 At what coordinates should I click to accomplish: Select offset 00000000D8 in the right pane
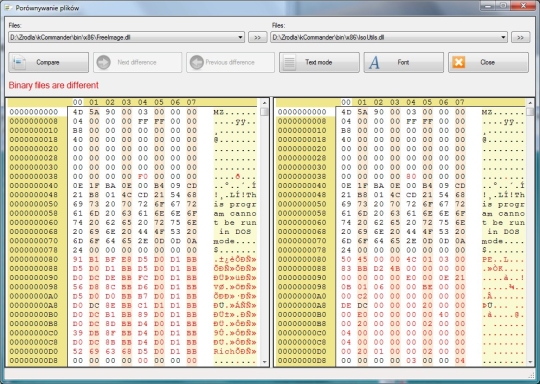[302, 361]
